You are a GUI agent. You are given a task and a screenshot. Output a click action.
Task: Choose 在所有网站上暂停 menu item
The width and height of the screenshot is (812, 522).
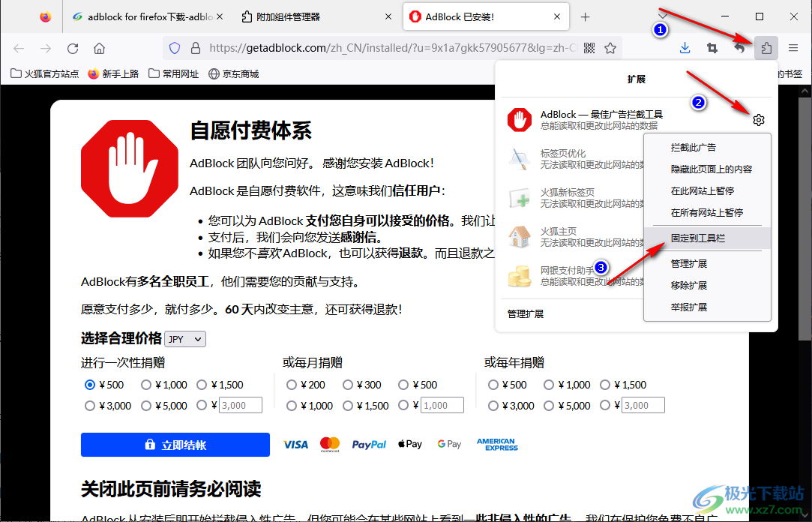click(707, 213)
